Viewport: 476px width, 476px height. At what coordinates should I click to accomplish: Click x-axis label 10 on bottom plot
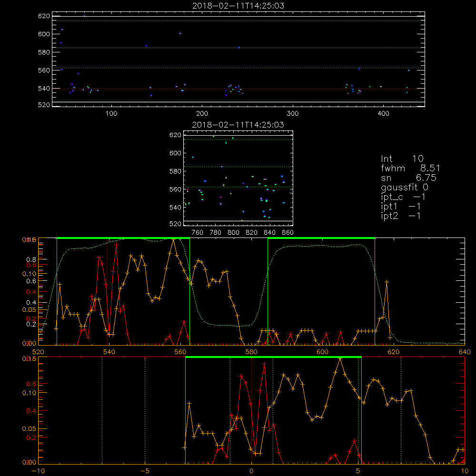coord(465,471)
